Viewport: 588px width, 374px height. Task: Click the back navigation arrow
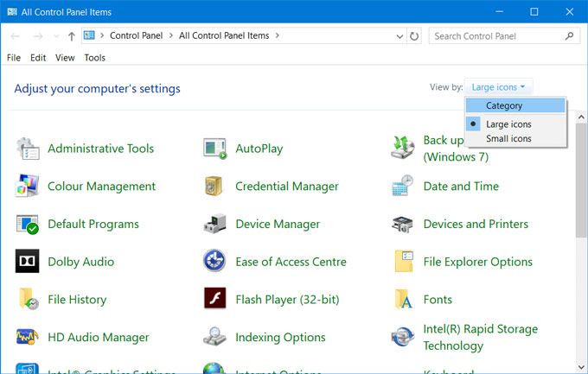[x=15, y=36]
